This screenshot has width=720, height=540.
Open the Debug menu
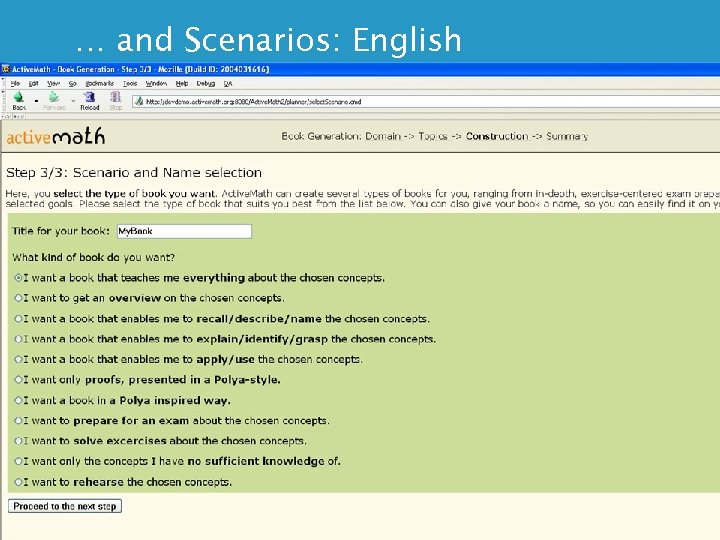[205, 84]
